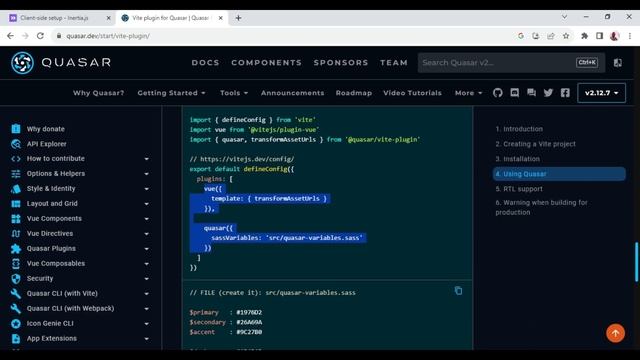Jump to 3. Installation section
Viewport: 640px width, 360px height.
point(517,159)
